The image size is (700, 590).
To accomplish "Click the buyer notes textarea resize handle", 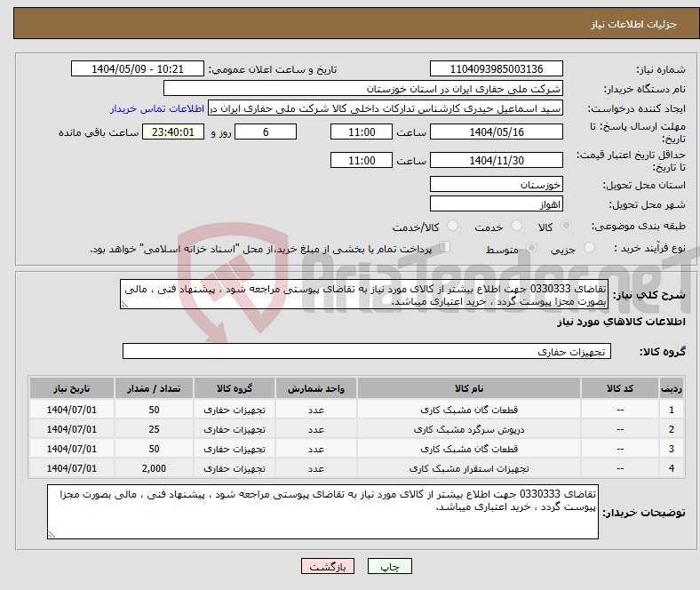I will 52,535.
